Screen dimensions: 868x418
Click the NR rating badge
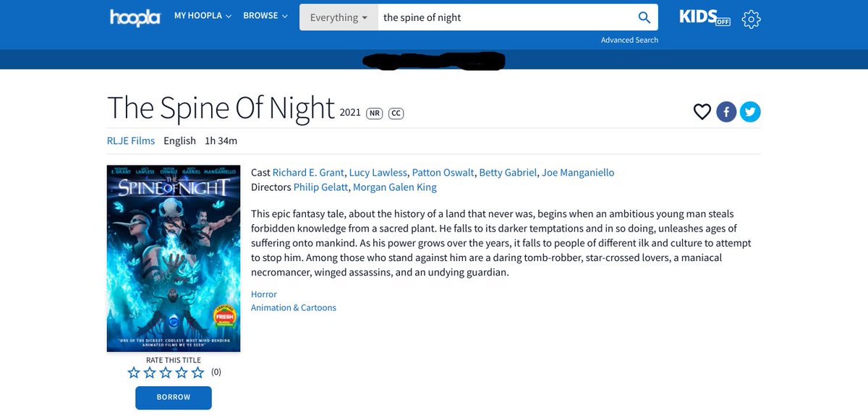tap(374, 114)
